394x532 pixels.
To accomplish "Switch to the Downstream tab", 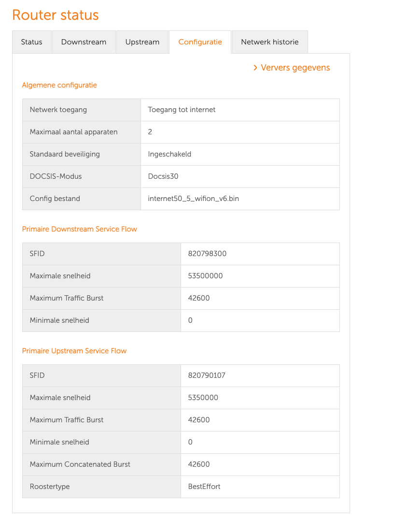I will tap(84, 42).
